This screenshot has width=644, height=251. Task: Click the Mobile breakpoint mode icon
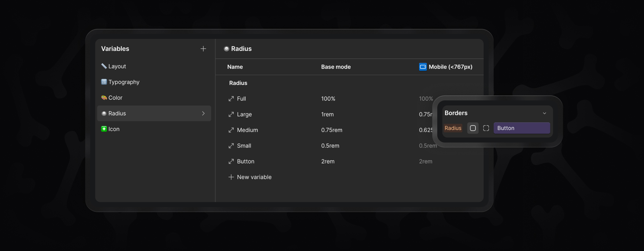(x=423, y=67)
